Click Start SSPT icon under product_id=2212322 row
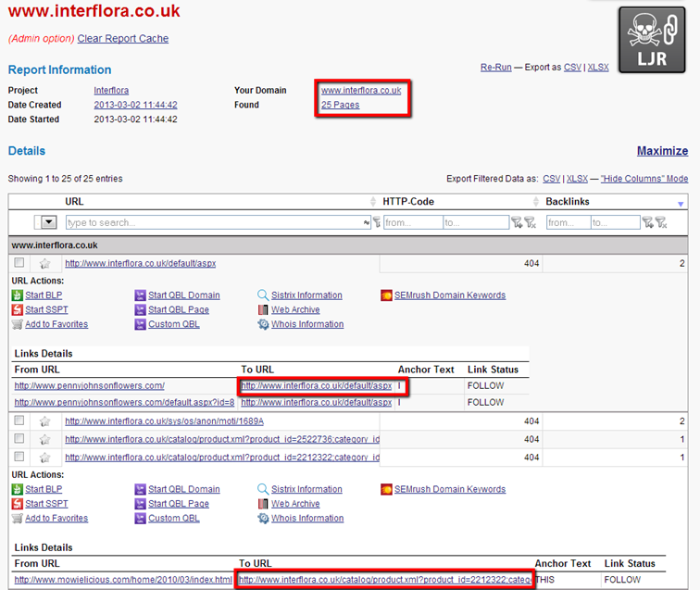Image resolution: width=700 pixels, height=590 pixels. tap(17, 503)
